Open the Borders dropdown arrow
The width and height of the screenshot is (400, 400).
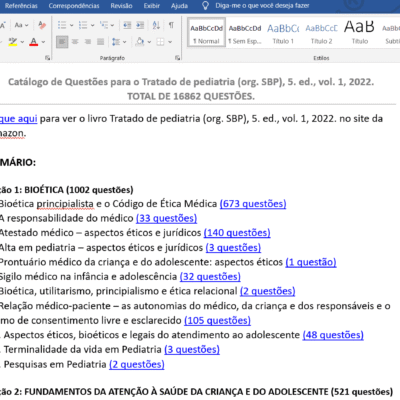pyautogui.click(x=170, y=42)
